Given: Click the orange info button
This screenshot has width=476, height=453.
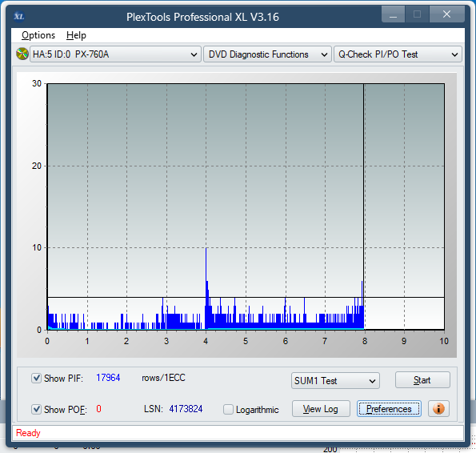Looking at the screenshot, I should pyautogui.click(x=438, y=409).
